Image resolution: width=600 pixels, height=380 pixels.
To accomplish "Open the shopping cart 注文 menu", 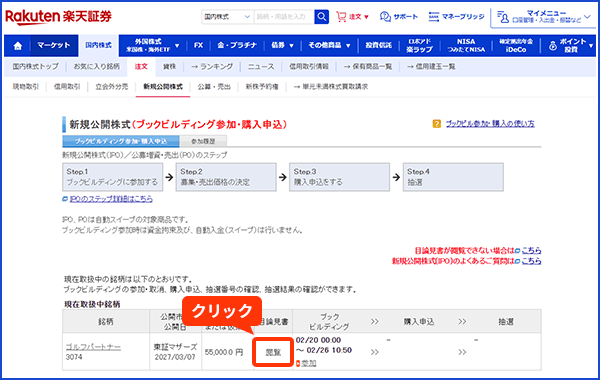I will 352,17.
